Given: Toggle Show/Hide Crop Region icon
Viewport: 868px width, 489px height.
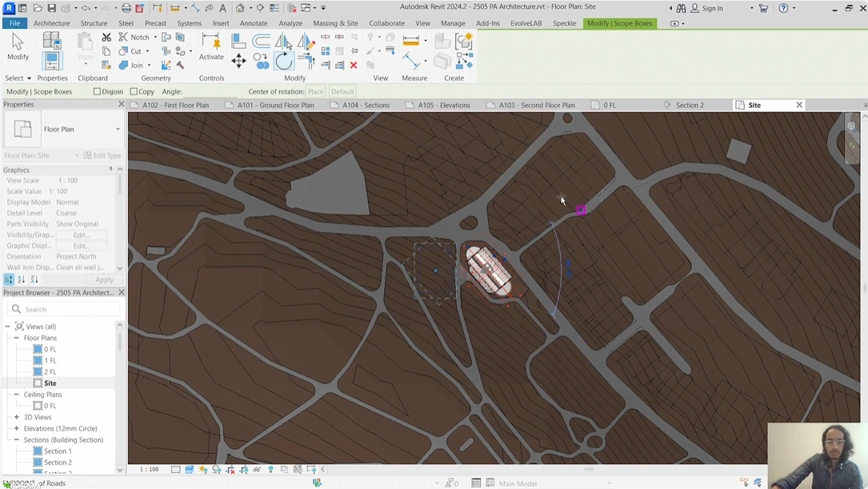Looking at the screenshot, I should tap(243, 469).
